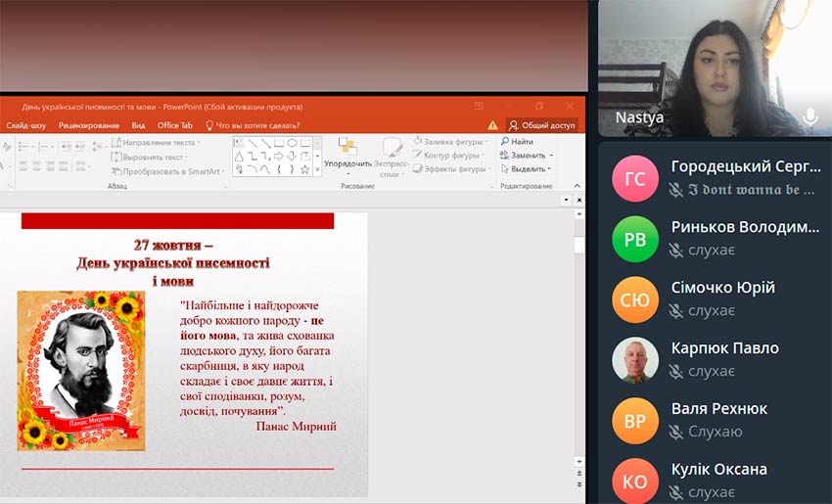Switch to the Рецензирование tab
The height and width of the screenshot is (504, 832).
point(88,125)
